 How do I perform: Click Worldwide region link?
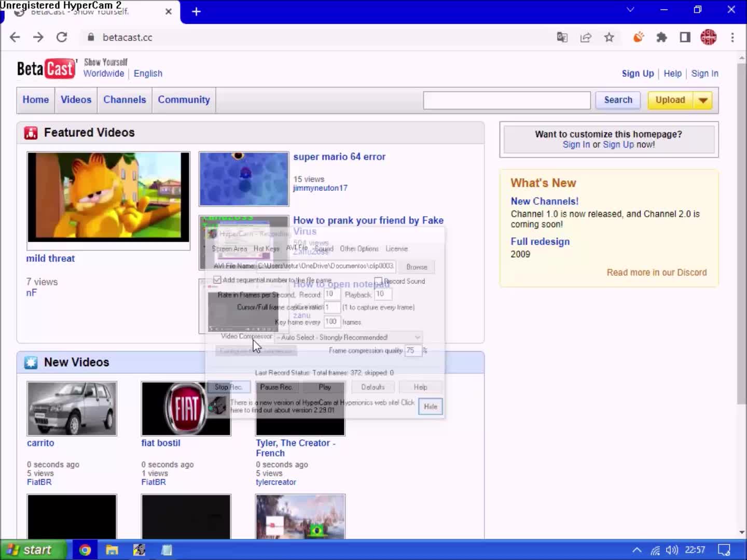tap(104, 74)
